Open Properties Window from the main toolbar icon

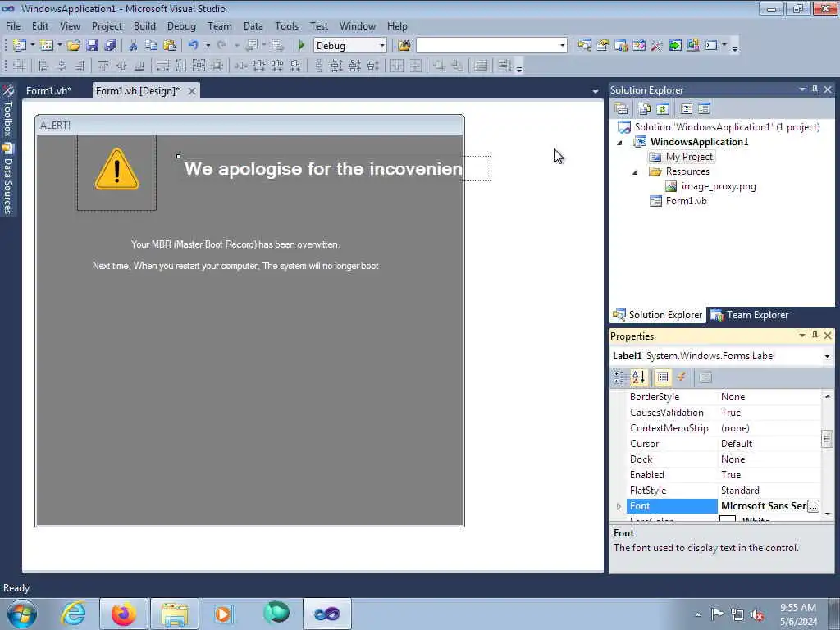tap(603, 46)
